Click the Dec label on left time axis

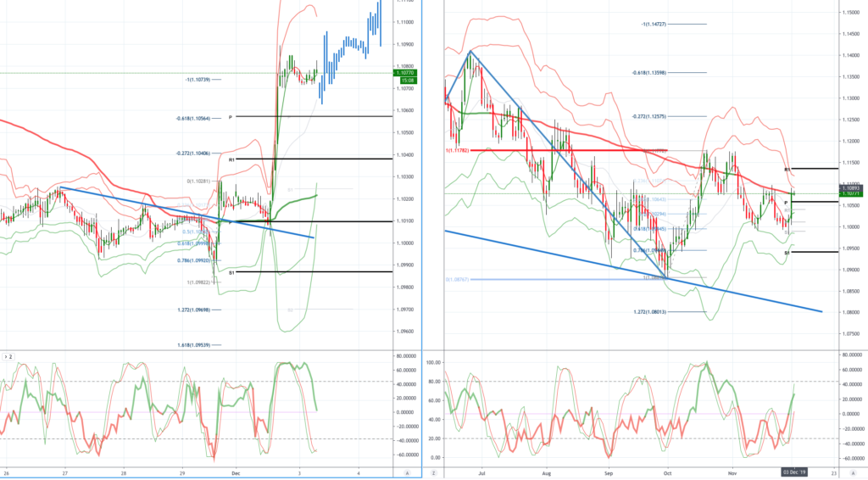(x=236, y=473)
